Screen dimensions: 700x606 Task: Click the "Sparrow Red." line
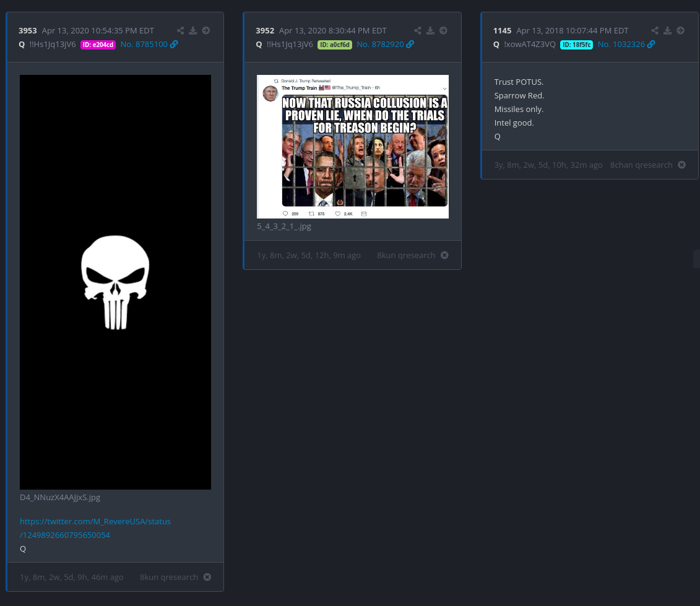(x=519, y=95)
